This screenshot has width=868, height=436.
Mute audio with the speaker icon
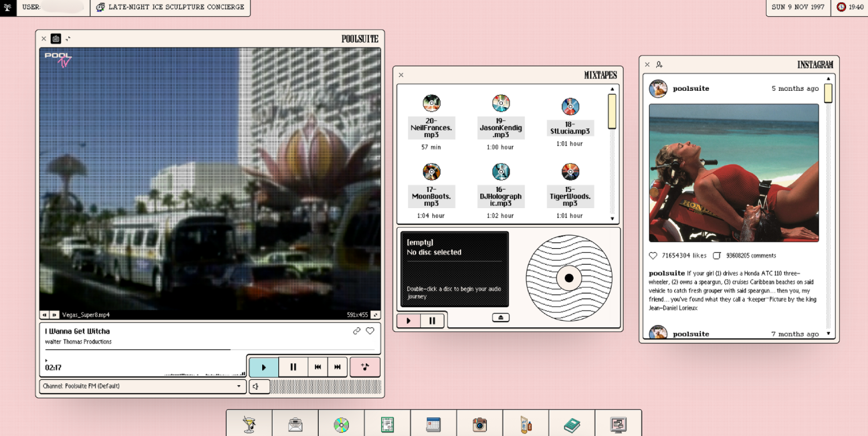pos(259,386)
